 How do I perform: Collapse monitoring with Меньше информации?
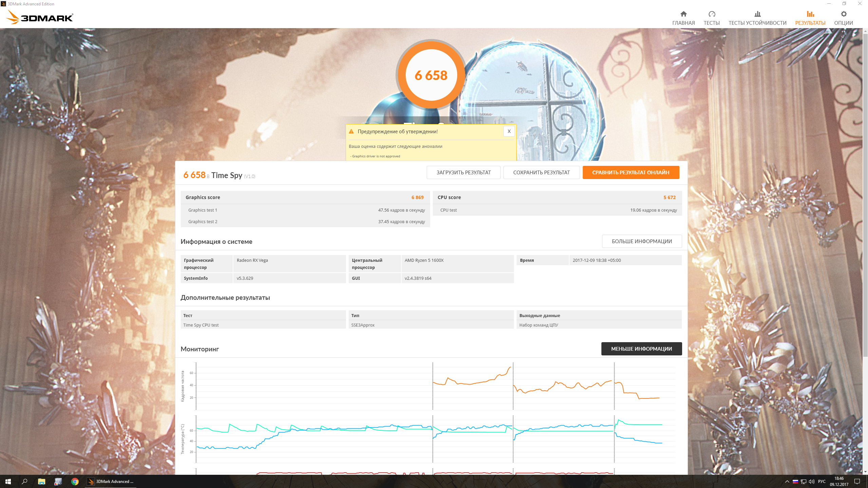click(x=641, y=349)
